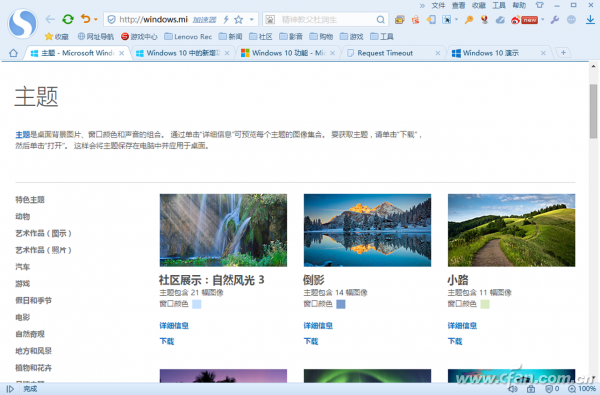This screenshot has width=600, height=395.
Task: Click the orange undo closed tab icon
Action: pyautogui.click(x=86, y=18)
